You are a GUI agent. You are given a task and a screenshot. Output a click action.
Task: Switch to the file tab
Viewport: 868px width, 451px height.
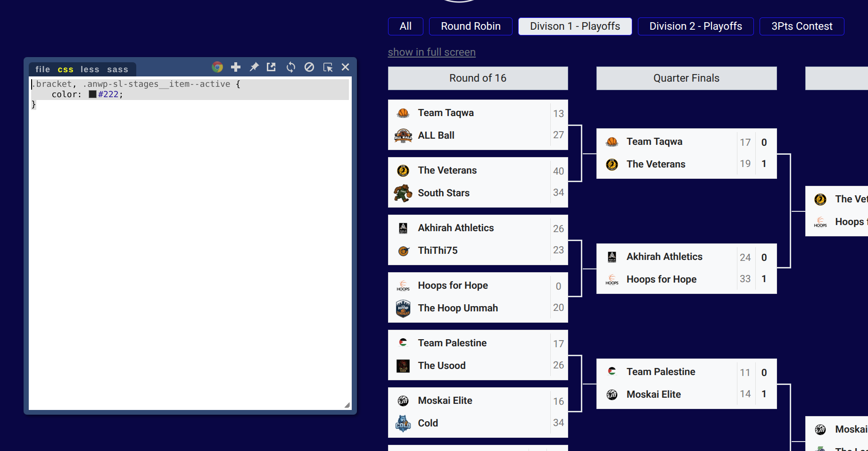tap(42, 69)
